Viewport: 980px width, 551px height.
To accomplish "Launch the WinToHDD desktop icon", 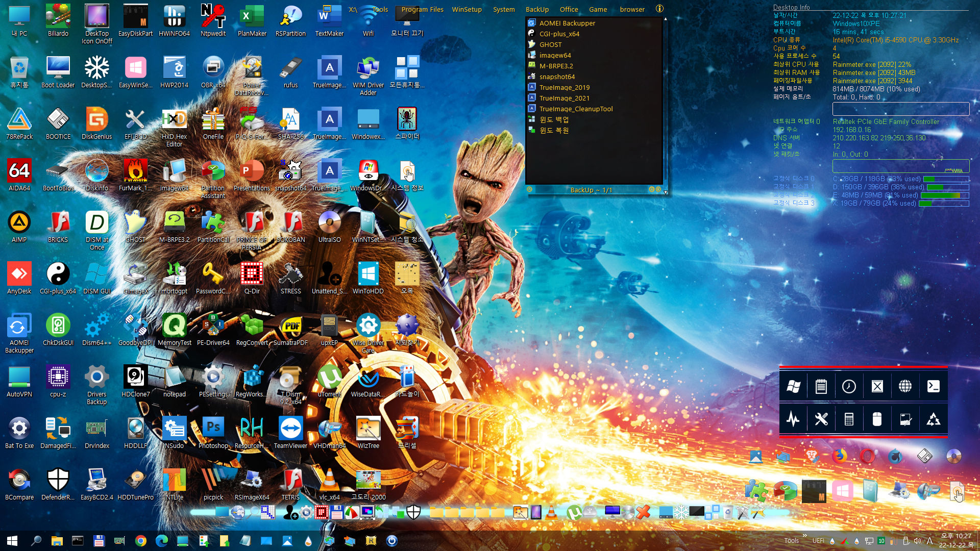I will 368,278.
